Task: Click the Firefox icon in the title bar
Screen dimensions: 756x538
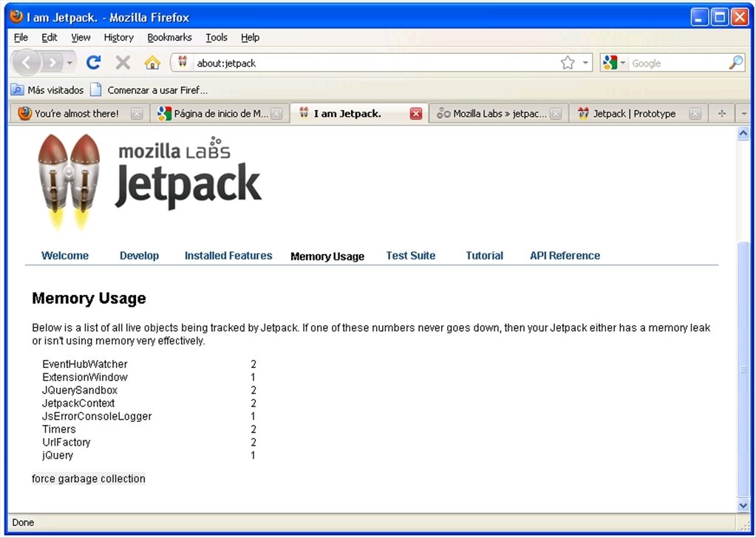Action: click(x=16, y=16)
